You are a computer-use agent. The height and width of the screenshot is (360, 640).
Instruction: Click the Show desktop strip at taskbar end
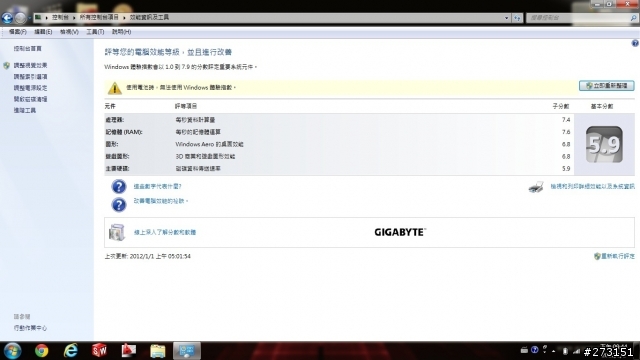pyautogui.click(x=637, y=351)
